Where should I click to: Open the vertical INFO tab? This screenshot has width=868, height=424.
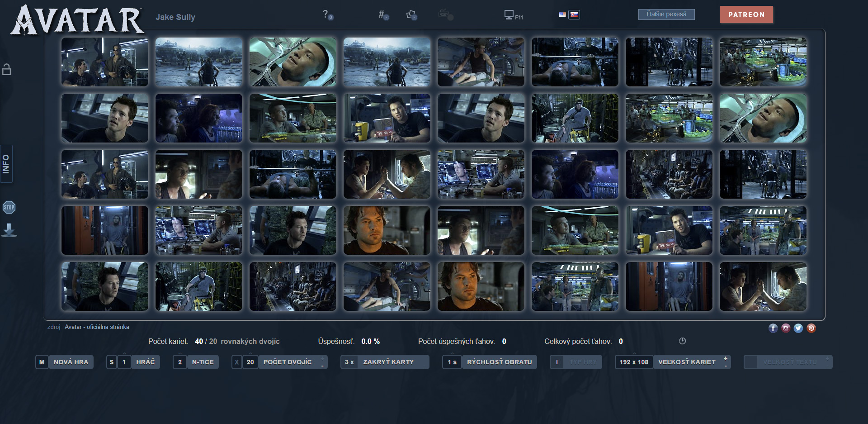[6, 164]
